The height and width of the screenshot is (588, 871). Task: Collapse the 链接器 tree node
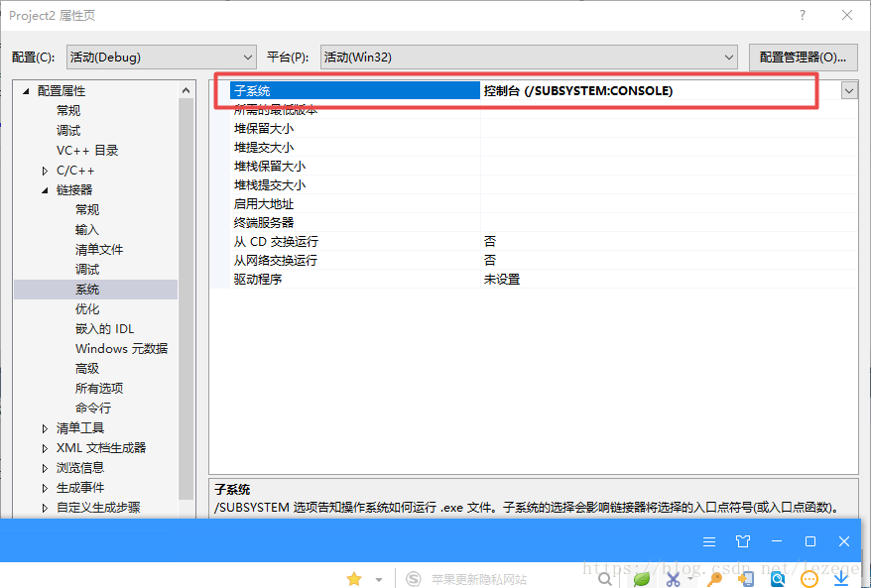pyautogui.click(x=45, y=190)
